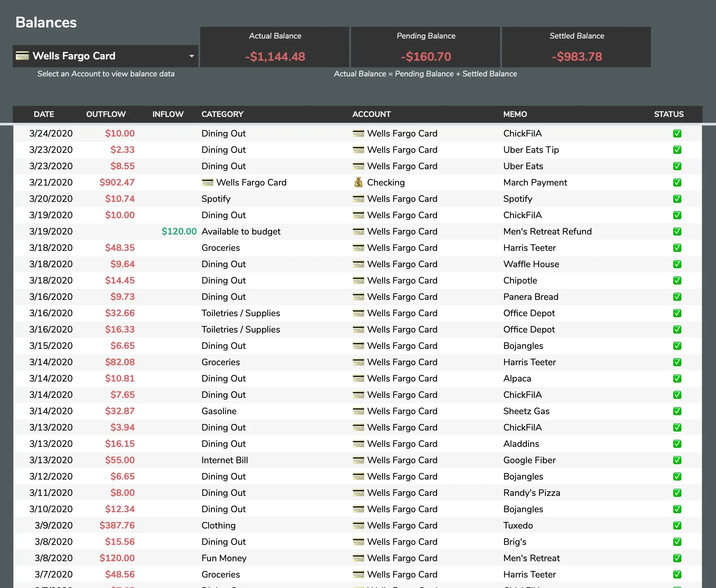Click the Office Depot memo with $32.66 outflow

tap(529, 313)
